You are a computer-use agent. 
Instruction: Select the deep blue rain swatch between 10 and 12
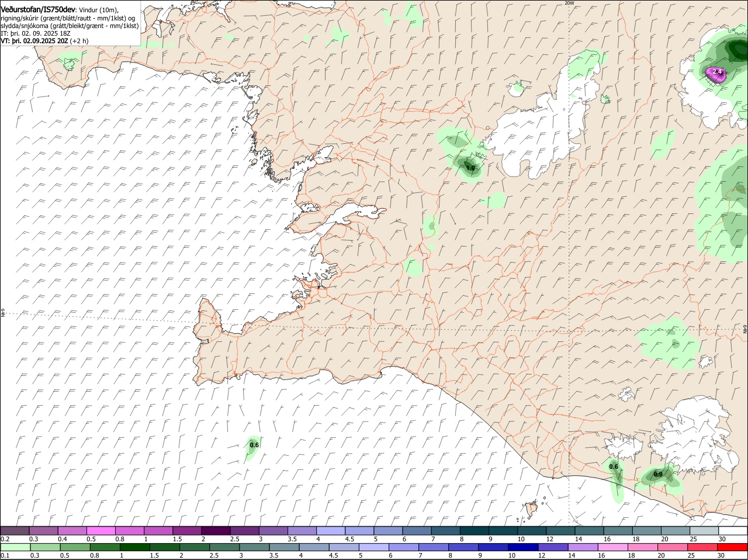click(x=524, y=547)
